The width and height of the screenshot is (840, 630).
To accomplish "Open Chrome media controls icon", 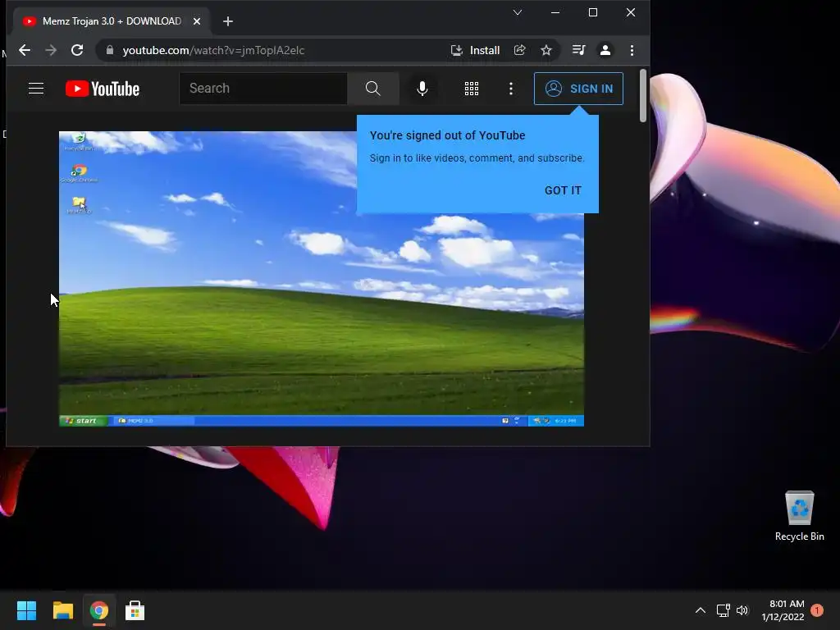I will point(578,50).
